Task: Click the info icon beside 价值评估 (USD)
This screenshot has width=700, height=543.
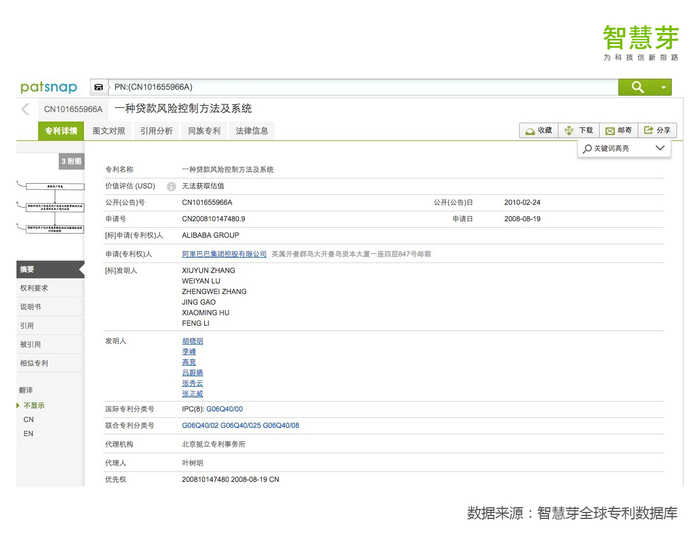Action: pos(171,187)
